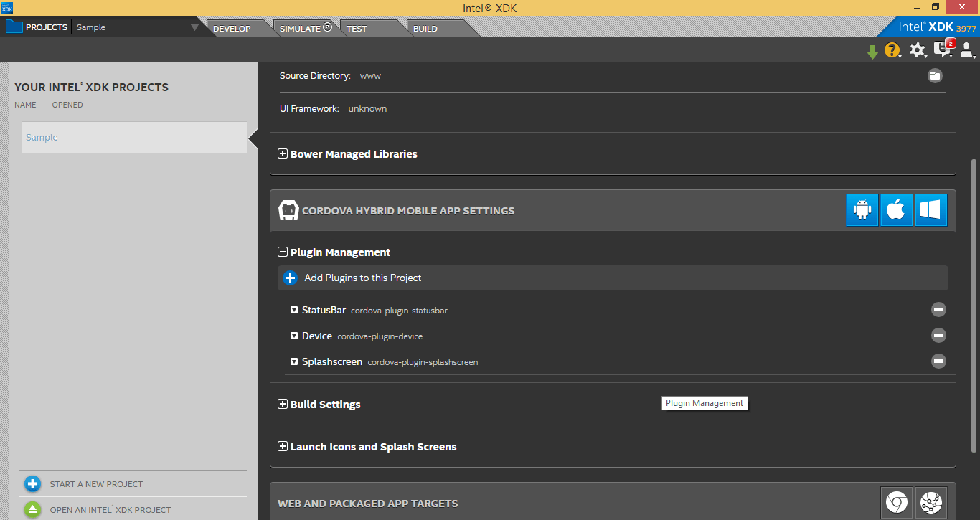Click Start a New Project
This screenshot has height=520, width=980.
coord(96,484)
